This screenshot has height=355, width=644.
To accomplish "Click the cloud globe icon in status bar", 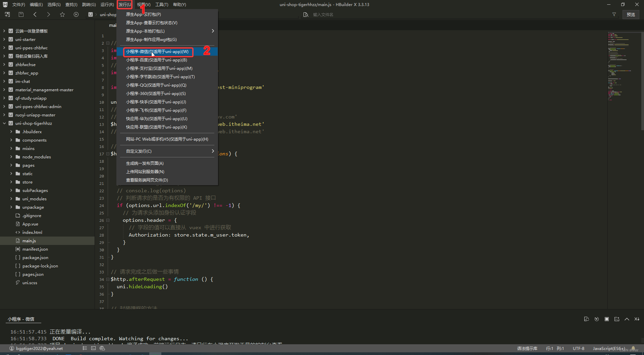I will click(x=102, y=348).
